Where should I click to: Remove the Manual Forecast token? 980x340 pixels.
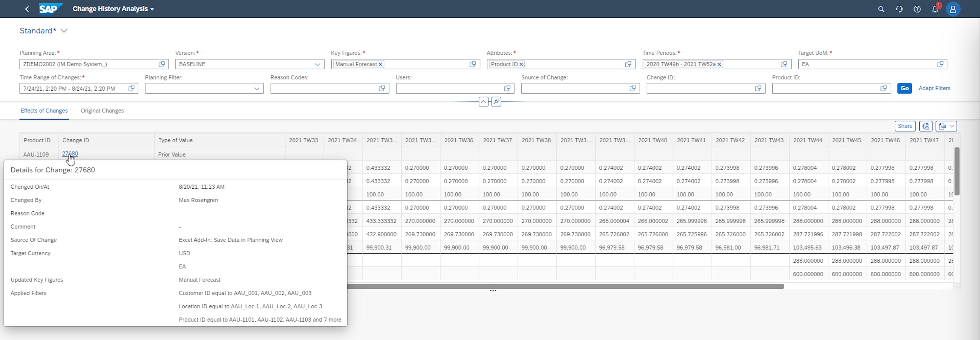pyautogui.click(x=380, y=65)
